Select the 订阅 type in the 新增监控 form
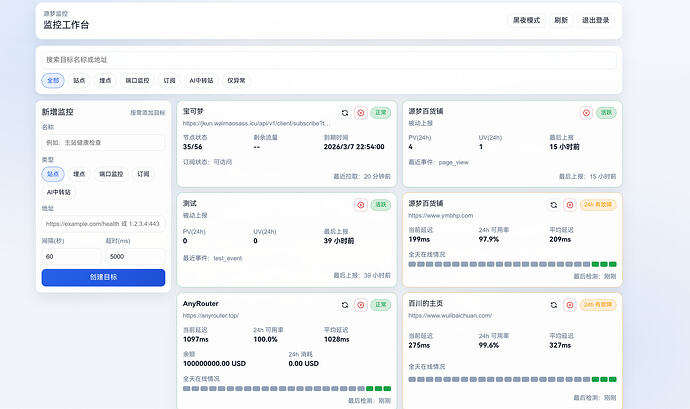 [143, 174]
